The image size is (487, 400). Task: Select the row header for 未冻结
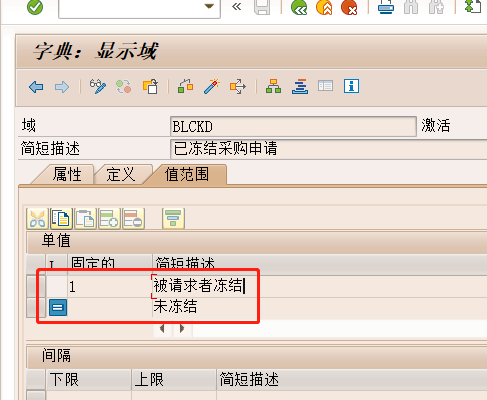tap(36, 308)
